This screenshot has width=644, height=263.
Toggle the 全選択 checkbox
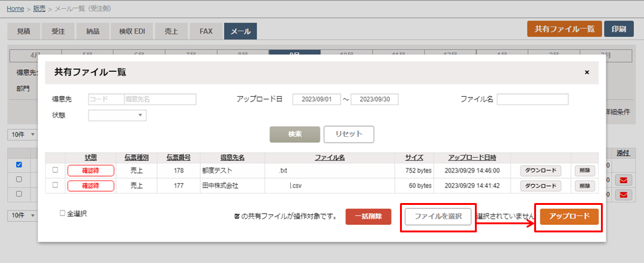point(62,214)
